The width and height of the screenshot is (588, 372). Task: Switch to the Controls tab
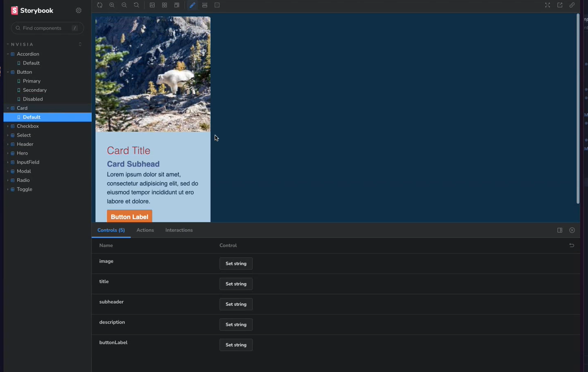coord(111,230)
